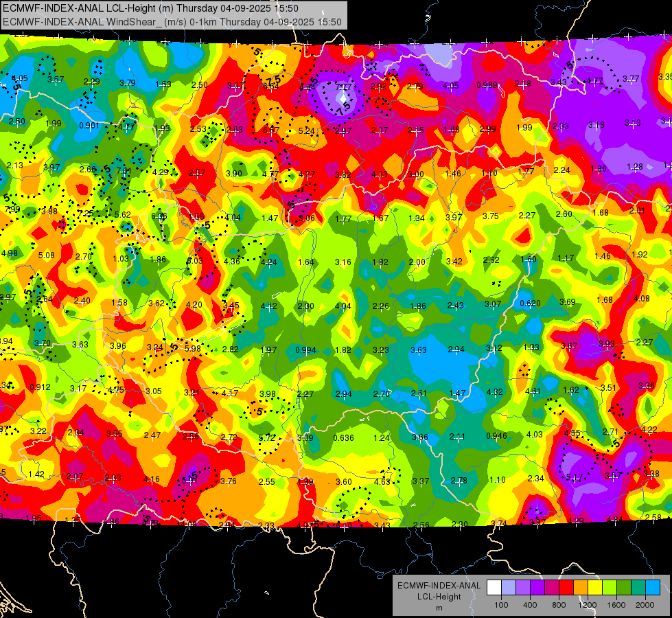Click the wind shear value 5.98

coord(192,349)
